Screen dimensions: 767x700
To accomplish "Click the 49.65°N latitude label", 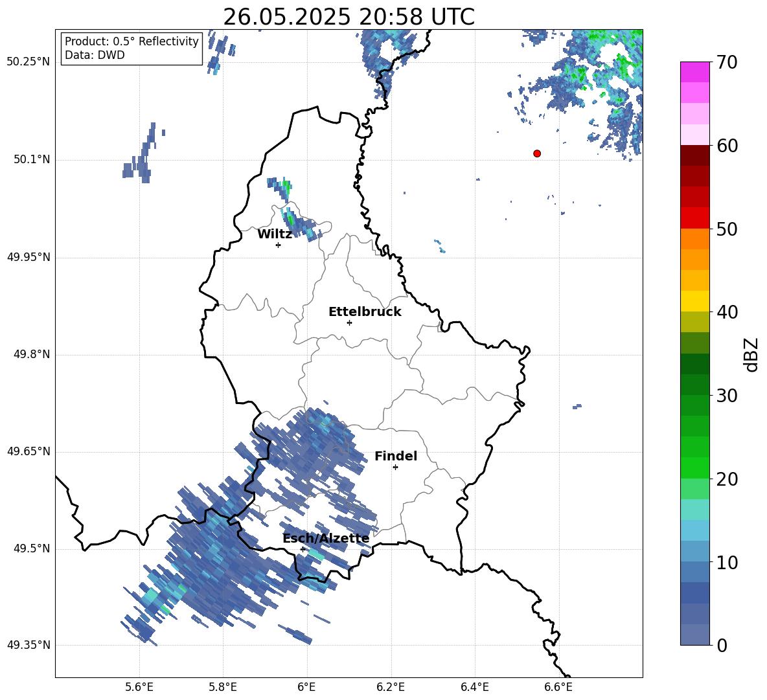I will click(29, 451).
